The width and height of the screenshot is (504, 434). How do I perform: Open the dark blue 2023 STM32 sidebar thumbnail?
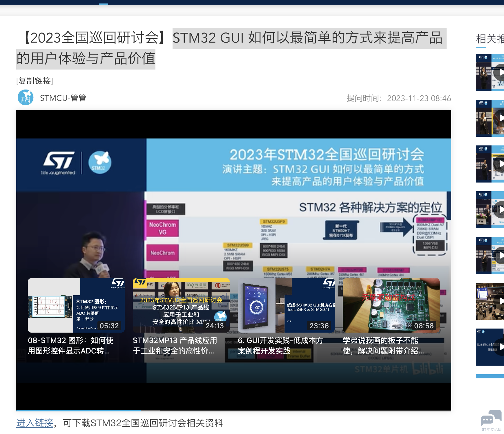tap(490, 347)
